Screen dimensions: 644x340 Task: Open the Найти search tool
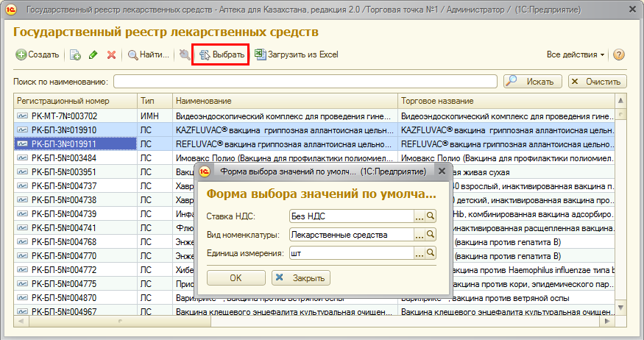[149, 54]
